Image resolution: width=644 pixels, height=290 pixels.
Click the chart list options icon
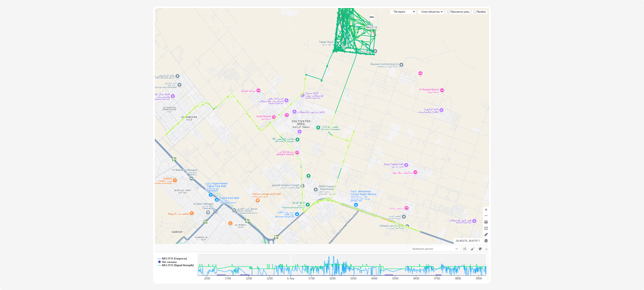pyautogui.click(x=465, y=249)
